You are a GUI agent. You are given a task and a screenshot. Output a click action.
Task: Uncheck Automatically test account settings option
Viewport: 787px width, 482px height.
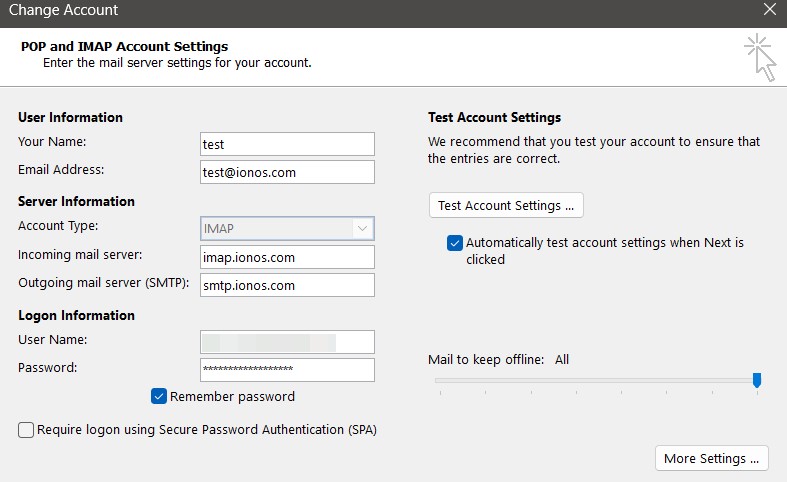coord(455,243)
